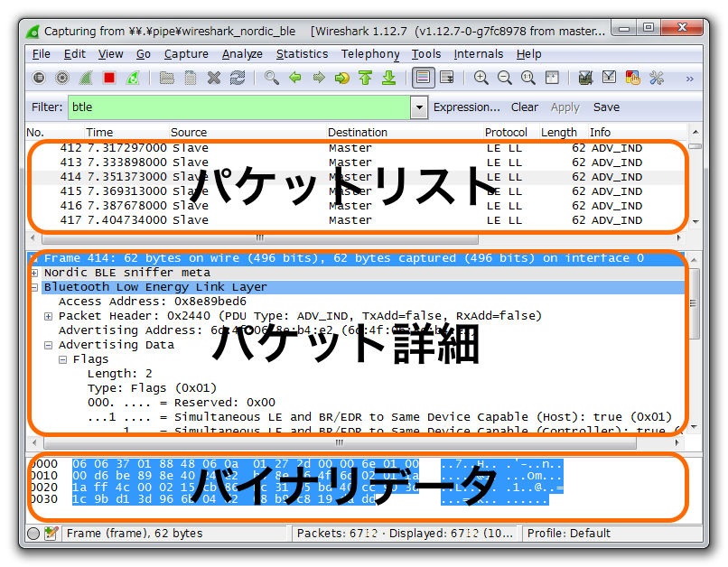Jump to the first packet
Screen dimensions: 728x567
click(365, 79)
